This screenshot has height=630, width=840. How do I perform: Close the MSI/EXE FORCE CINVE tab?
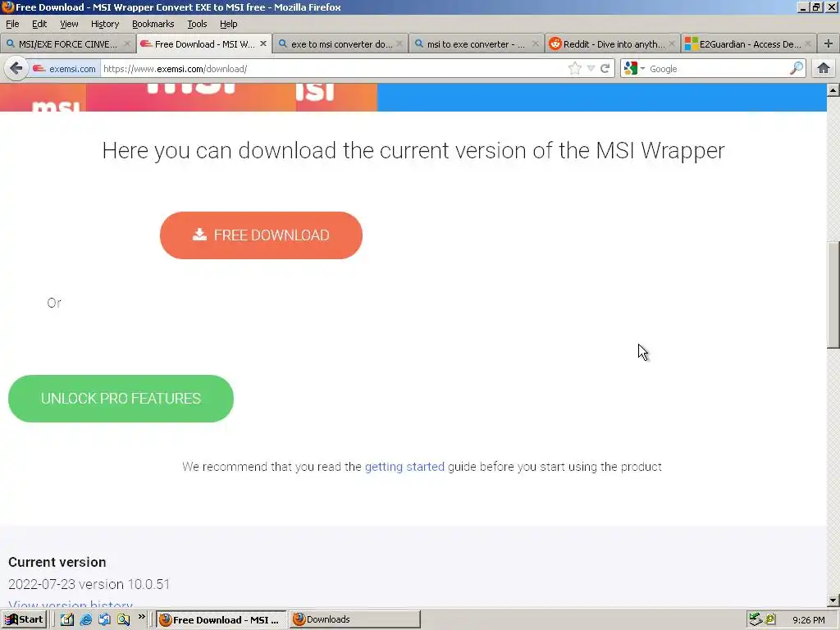[x=127, y=44]
